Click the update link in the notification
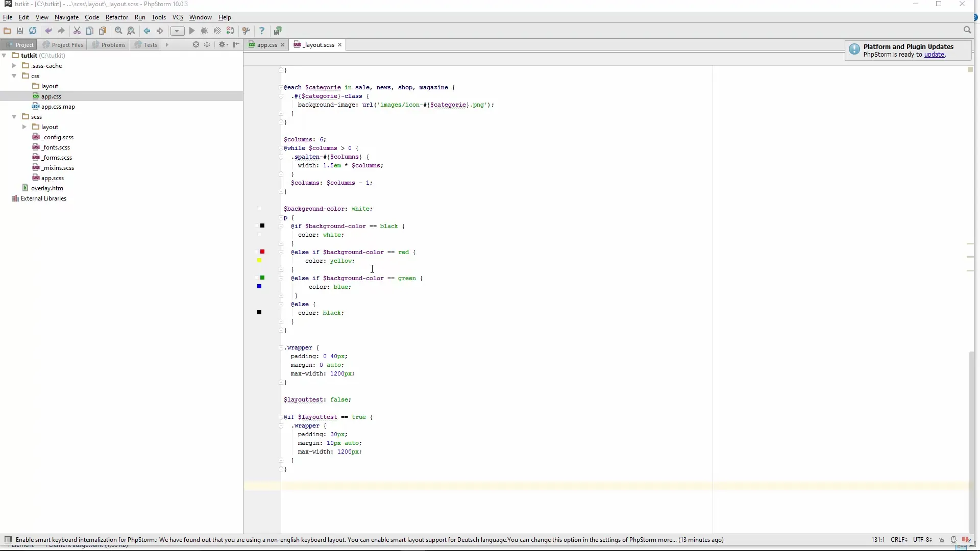 tap(934, 55)
